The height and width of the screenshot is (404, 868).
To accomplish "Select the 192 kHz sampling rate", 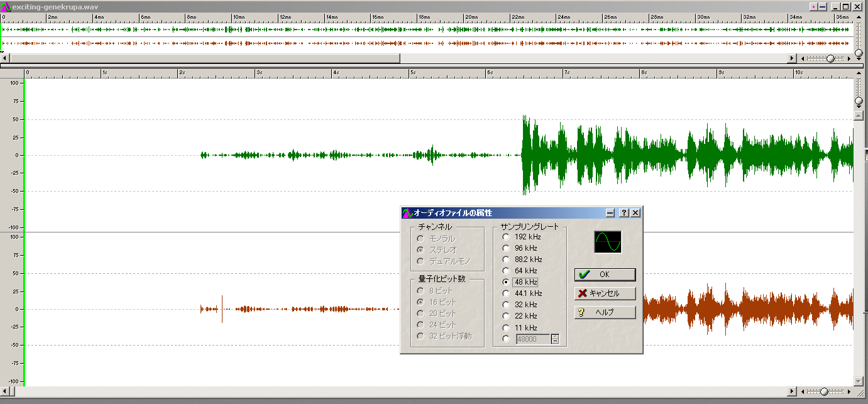I will [x=506, y=237].
